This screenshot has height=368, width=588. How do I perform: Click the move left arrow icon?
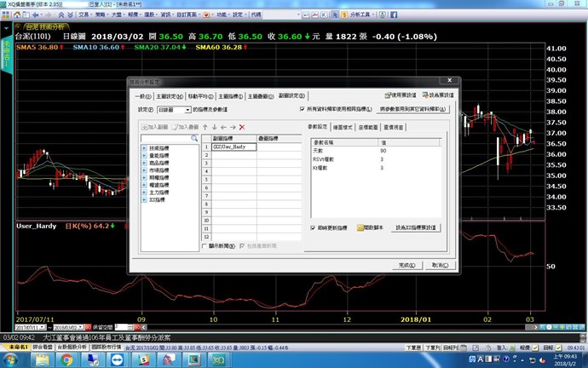pos(223,126)
